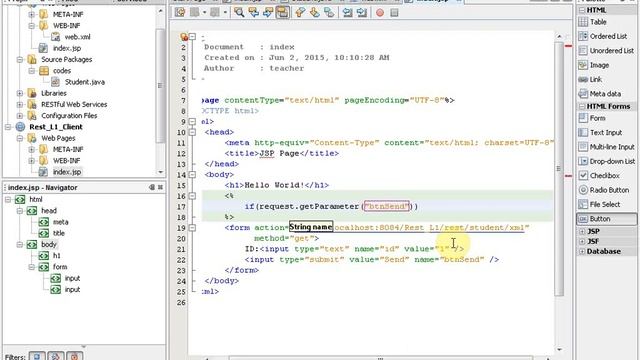Click the Last Edit toolbar icon
640x360 pixels.
coord(180,13)
